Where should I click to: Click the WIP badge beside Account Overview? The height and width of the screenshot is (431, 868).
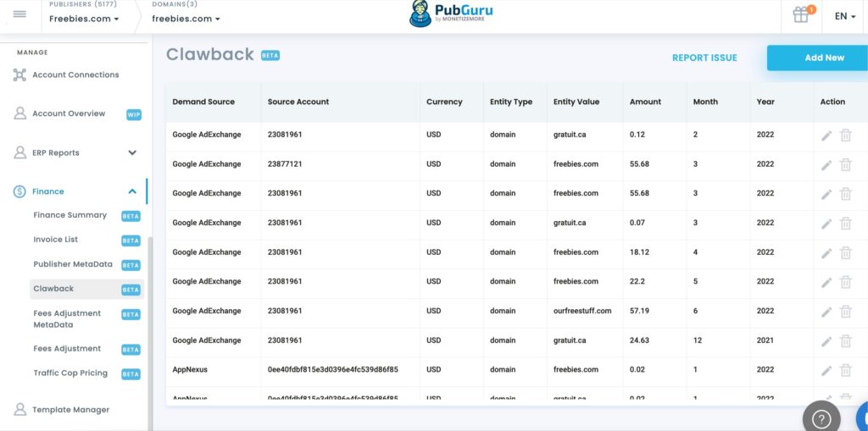133,114
